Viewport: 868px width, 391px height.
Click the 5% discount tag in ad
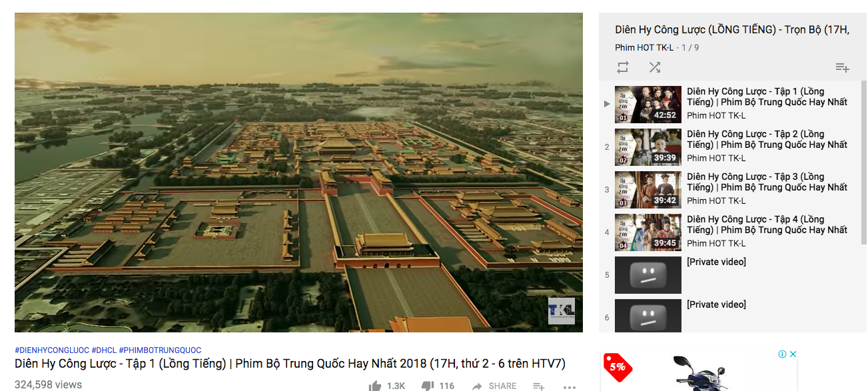pyautogui.click(x=618, y=367)
